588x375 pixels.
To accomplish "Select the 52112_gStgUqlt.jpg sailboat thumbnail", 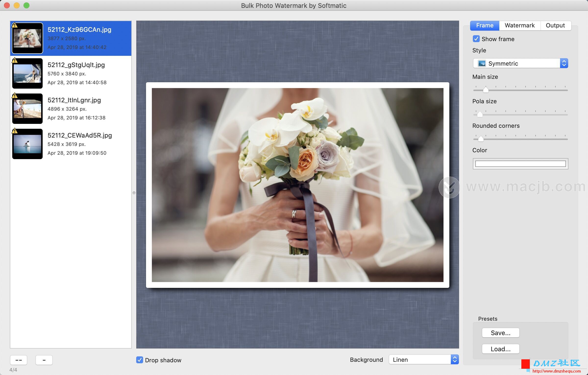I will 27,73.
